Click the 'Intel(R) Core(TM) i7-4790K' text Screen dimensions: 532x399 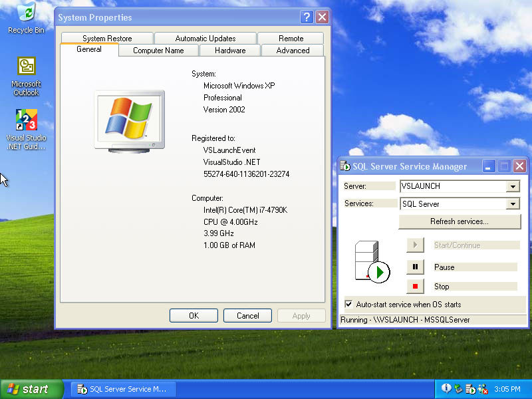click(245, 210)
